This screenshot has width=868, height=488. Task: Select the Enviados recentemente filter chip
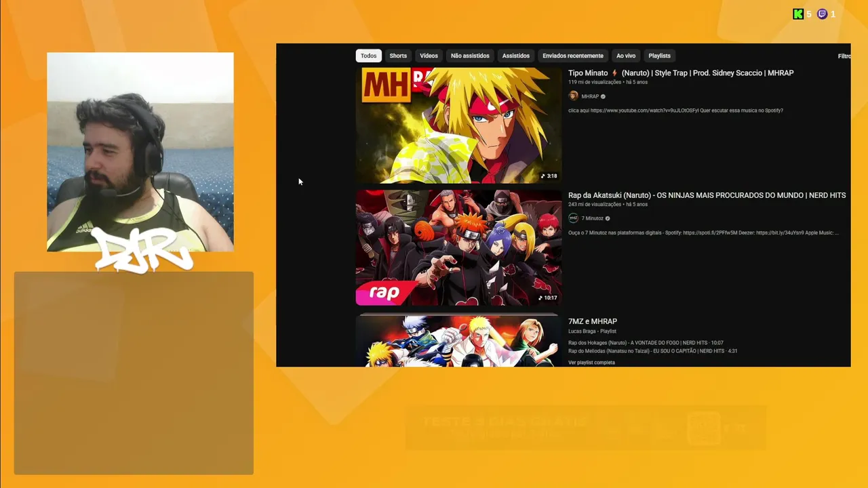pyautogui.click(x=573, y=56)
